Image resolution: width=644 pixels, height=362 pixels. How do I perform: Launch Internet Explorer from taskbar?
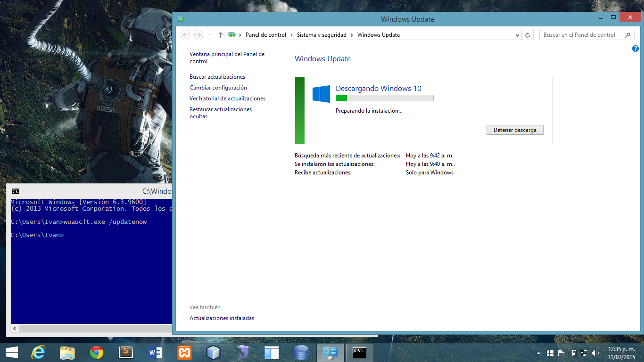[x=38, y=353]
